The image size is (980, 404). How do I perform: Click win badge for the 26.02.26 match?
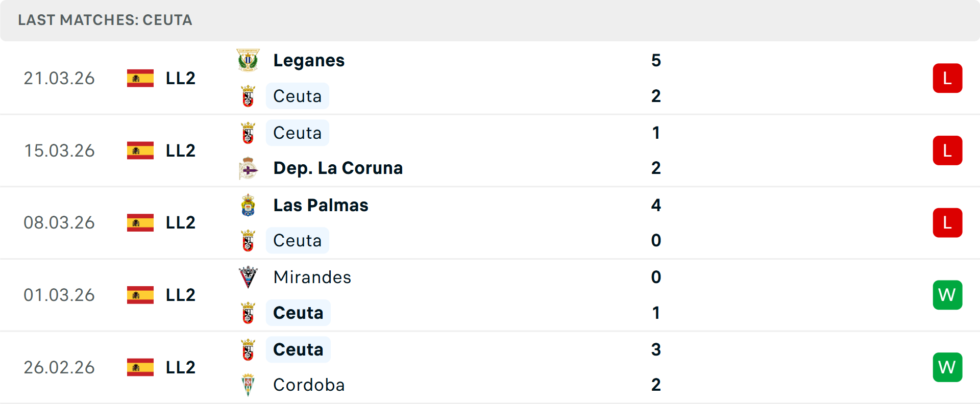[x=947, y=367]
